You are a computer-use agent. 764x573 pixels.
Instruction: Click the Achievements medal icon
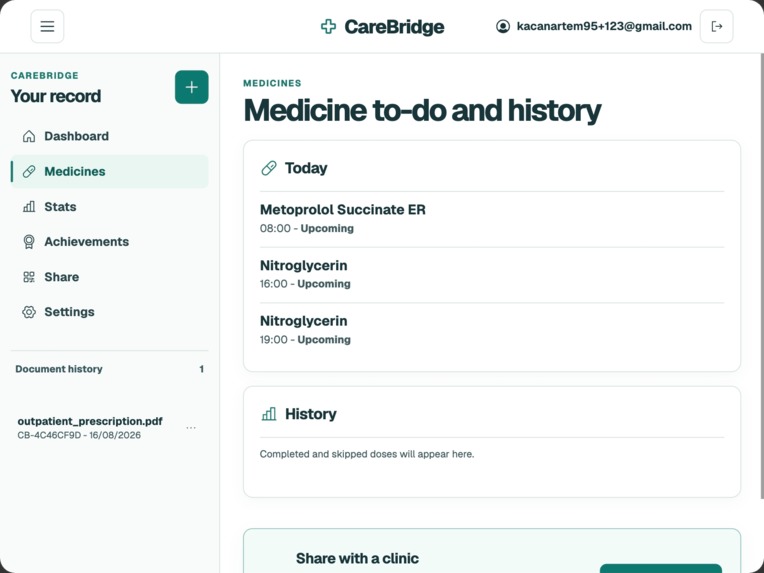click(29, 242)
